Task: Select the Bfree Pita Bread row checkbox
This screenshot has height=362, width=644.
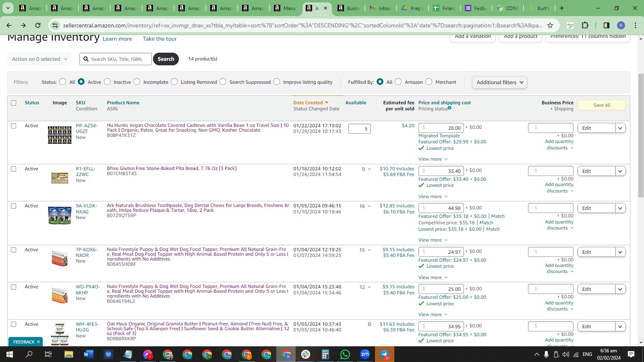Action: tap(14, 169)
